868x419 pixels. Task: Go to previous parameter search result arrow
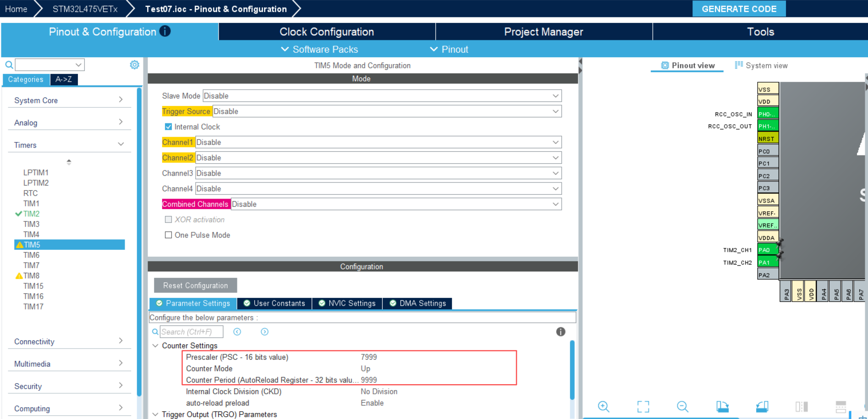coord(237,332)
